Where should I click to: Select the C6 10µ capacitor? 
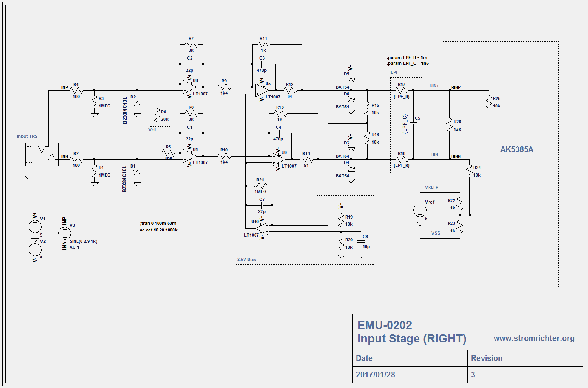click(361, 242)
